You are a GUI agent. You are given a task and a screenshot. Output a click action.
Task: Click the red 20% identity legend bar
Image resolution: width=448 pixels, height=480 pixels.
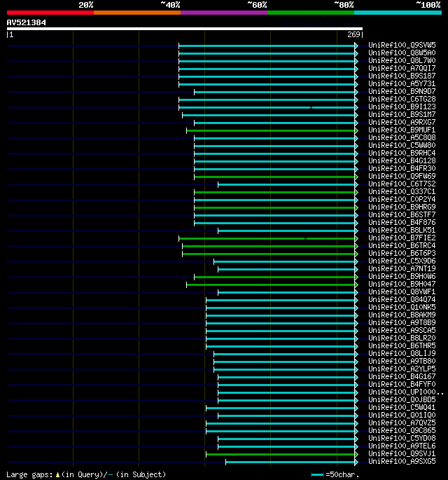(50, 13)
